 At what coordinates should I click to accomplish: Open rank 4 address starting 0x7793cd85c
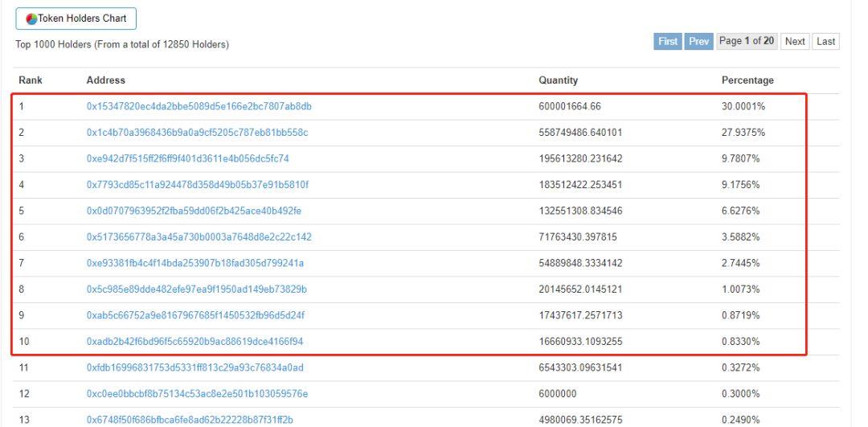click(x=197, y=185)
